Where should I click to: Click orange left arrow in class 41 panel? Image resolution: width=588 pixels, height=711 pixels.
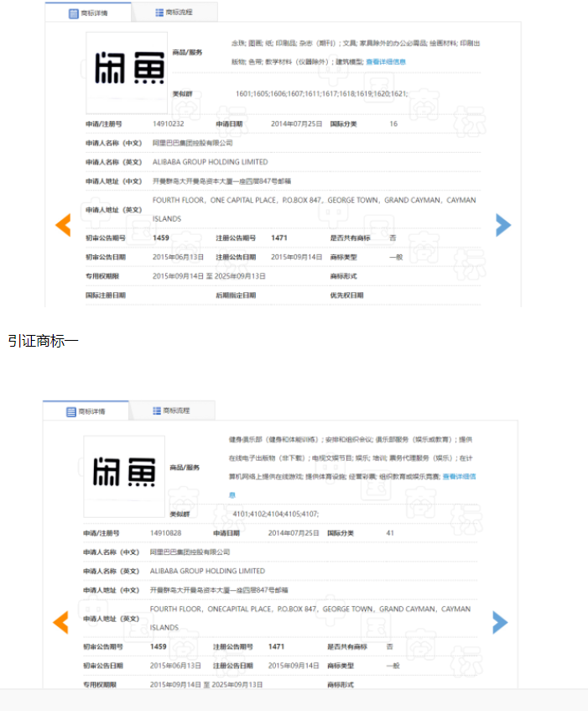point(60,622)
